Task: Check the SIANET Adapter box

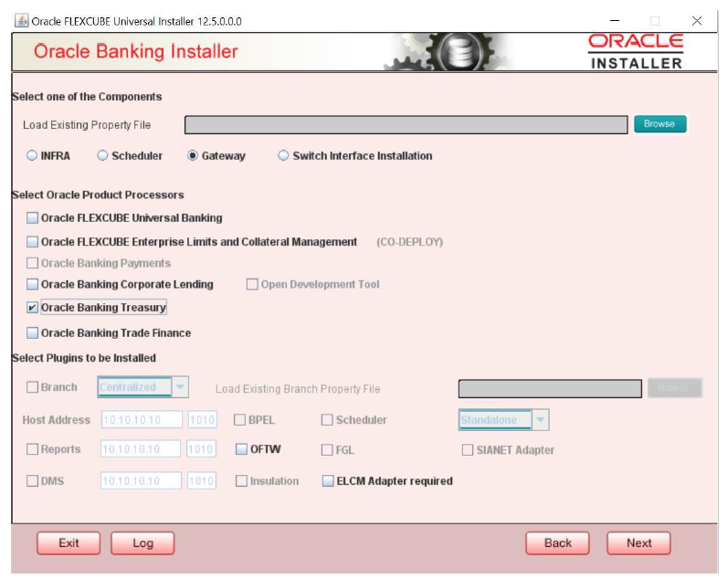Action: (x=468, y=450)
